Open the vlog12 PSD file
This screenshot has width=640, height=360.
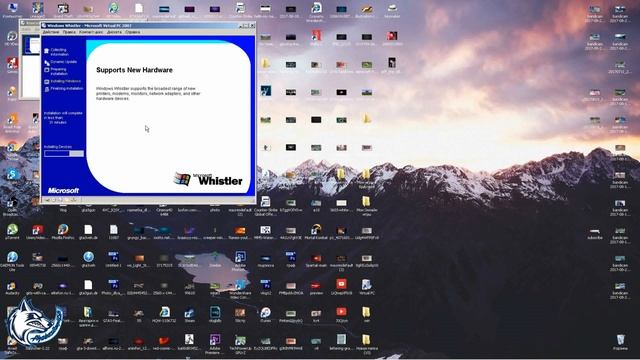click(x=265, y=287)
